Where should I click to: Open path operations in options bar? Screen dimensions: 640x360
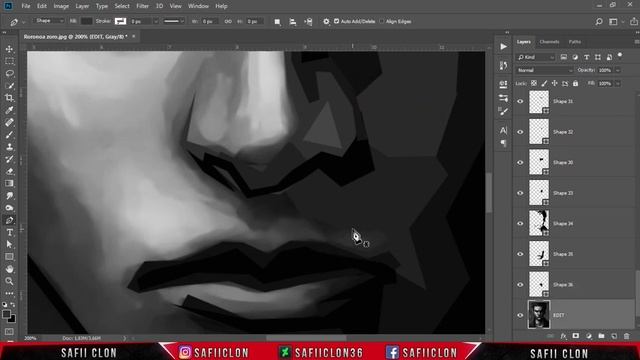tap(277, 22)
